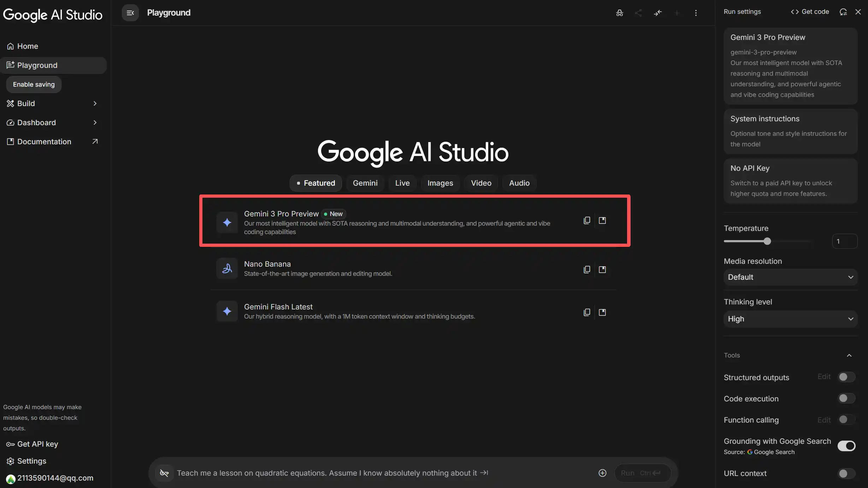Select the Gemini model tab
This screenshot has height=488, width=868.
point(365,183)
